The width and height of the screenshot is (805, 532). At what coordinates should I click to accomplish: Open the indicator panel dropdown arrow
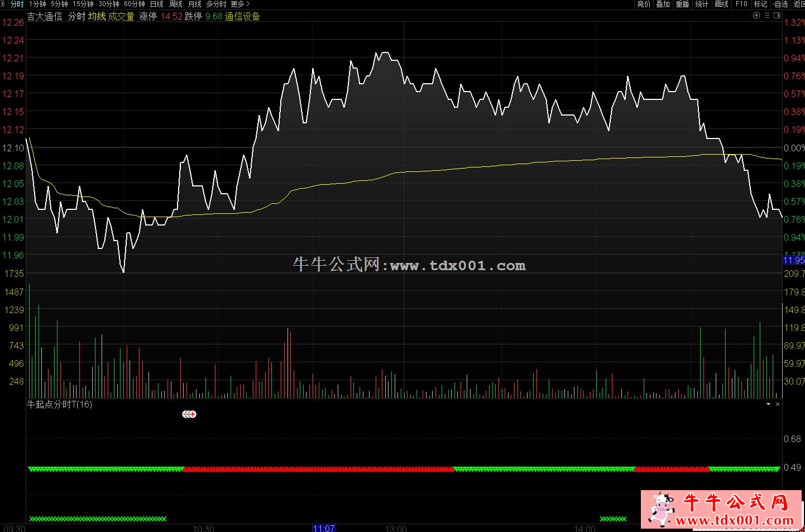769,404
